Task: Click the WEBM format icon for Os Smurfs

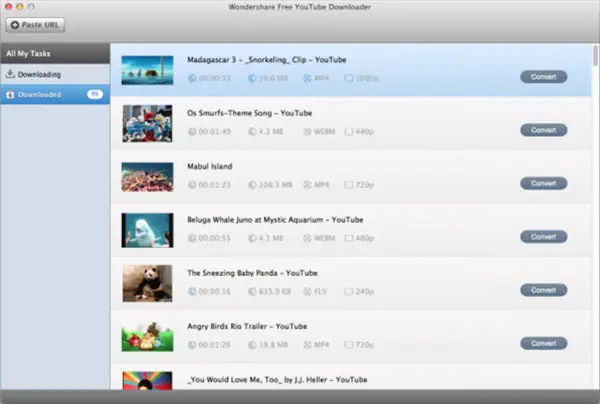Action: pyautogui.click(x=307, y=132)
